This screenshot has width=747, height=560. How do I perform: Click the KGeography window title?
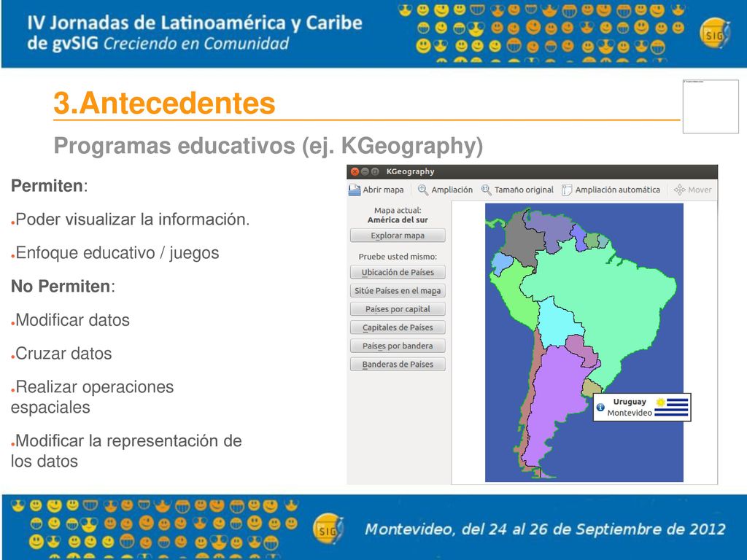click(410, 171)
